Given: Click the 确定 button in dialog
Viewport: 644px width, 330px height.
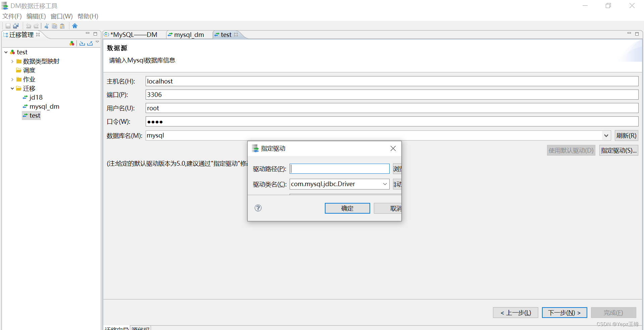Looking at the screenshot, I should pyautogui.click(x=347, y=208).
